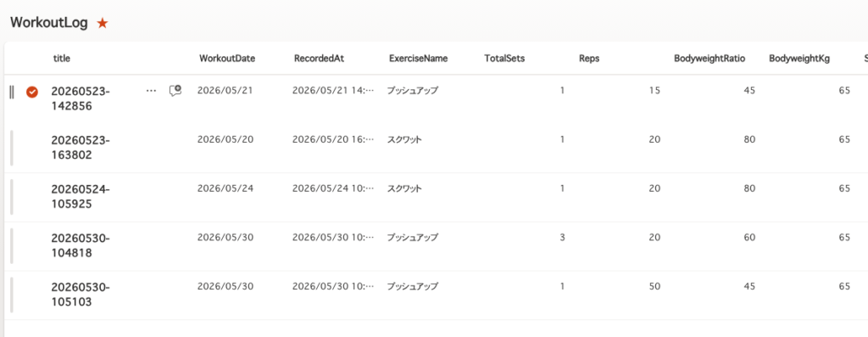
Task: Click BodyweightKg 65 in row 20260524-105925
Action: pos(844,188)
